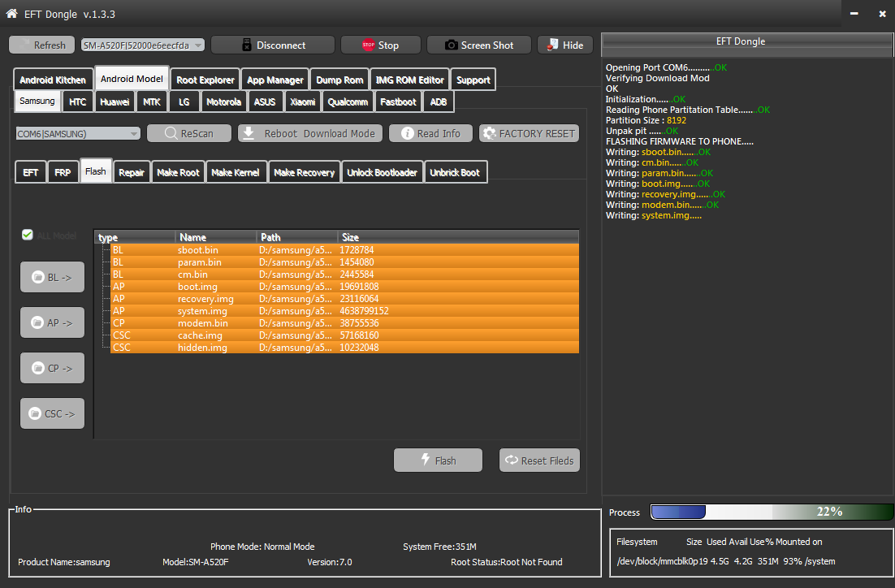Select the Flash sub-tab
The width and height of the screenshot is (895, 588).
click(95, 171)
